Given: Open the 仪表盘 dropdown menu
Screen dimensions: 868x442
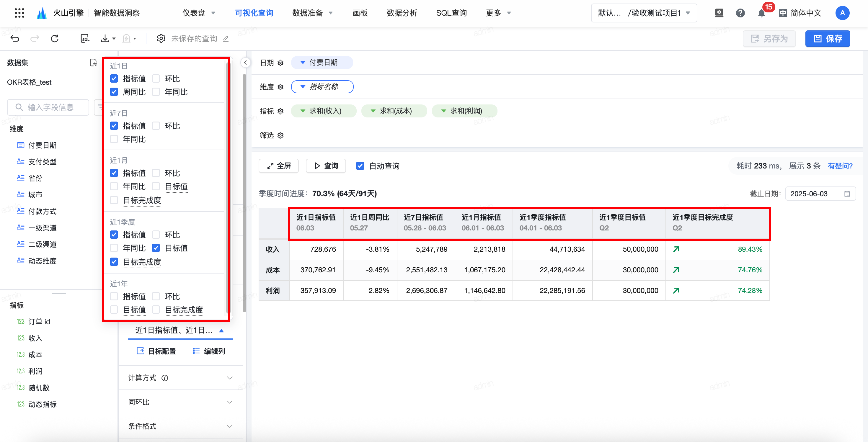Looking at the screenshot, I should click(x=199, y=13).
